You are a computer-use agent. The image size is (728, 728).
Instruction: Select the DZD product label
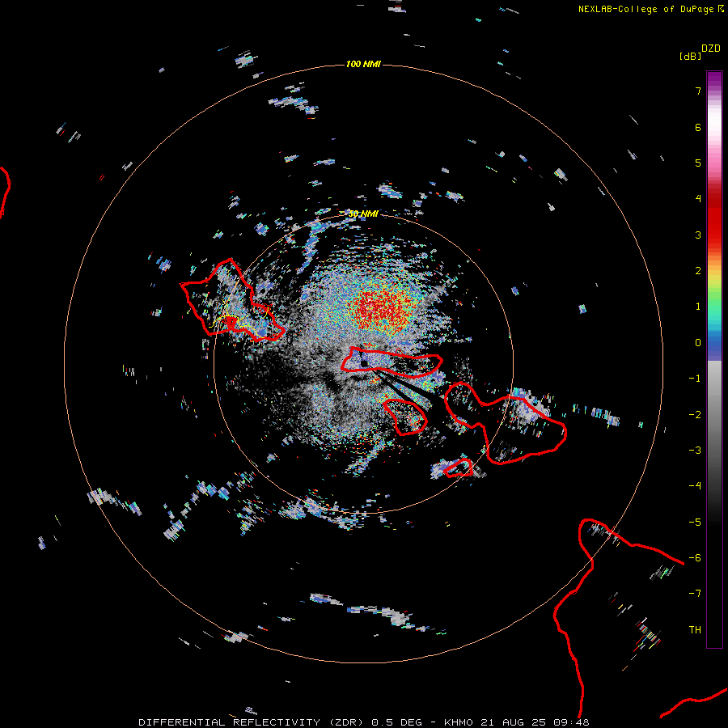point(711,49)
